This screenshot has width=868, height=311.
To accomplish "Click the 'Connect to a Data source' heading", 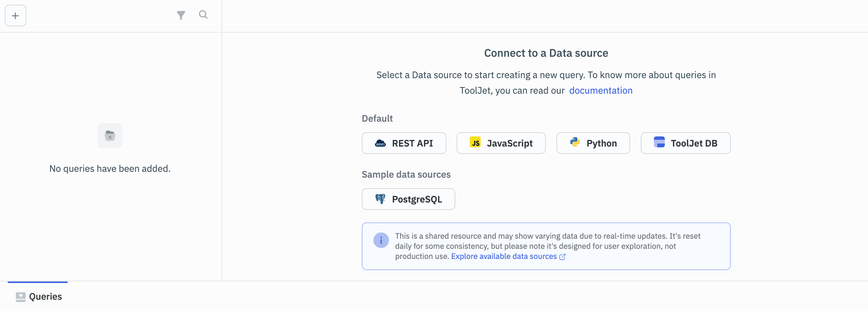I will pyautogui.click(x=546, y=53).
